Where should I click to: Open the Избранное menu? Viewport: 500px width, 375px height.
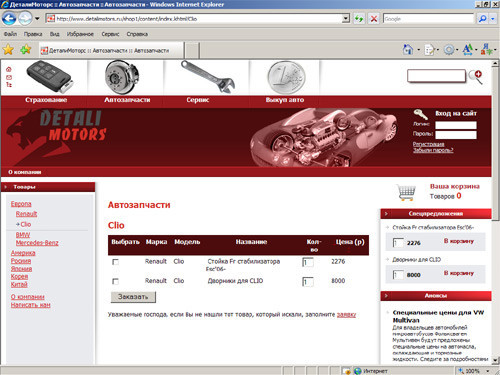pos(80,34)
